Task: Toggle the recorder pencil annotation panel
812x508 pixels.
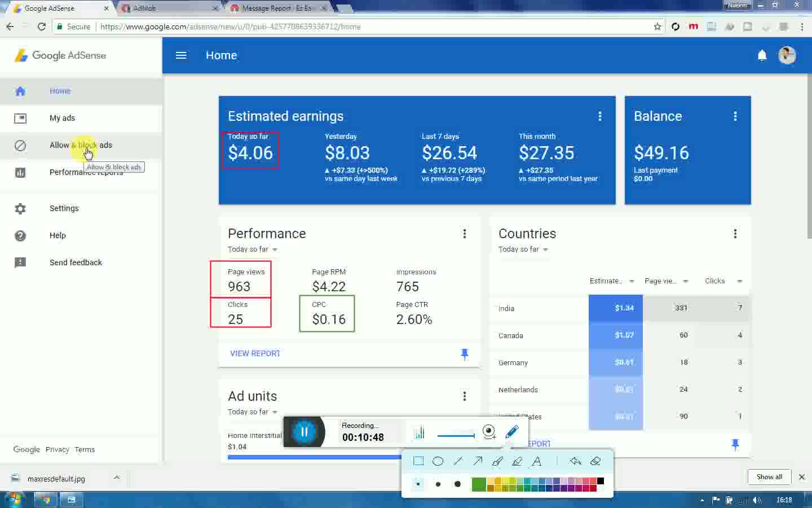Action: (x=511, y=432)
